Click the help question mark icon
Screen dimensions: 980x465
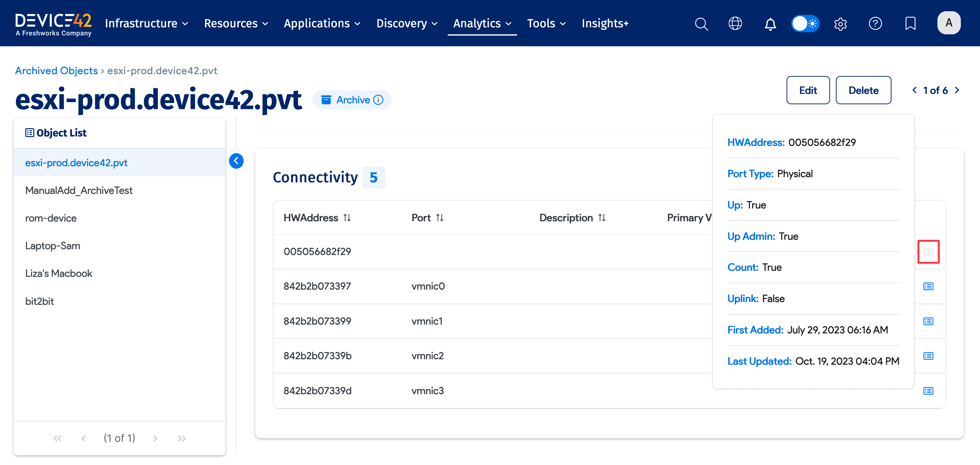pyautogui.click(x=875, y=24)
